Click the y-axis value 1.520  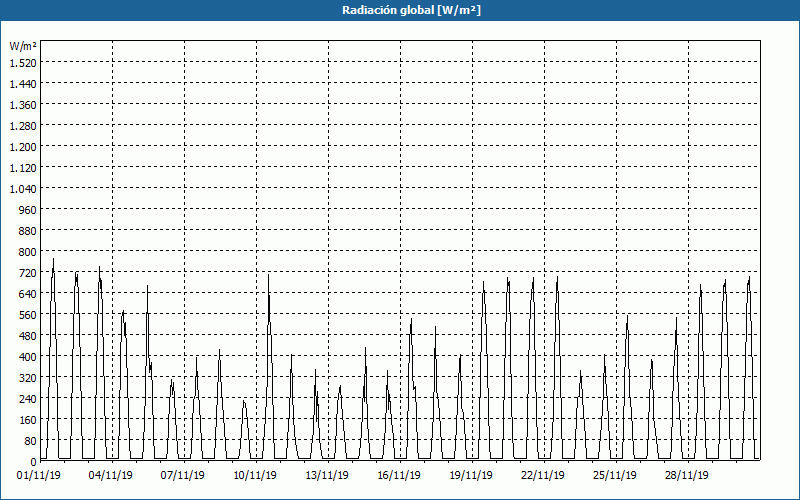(x=23, y=63)
